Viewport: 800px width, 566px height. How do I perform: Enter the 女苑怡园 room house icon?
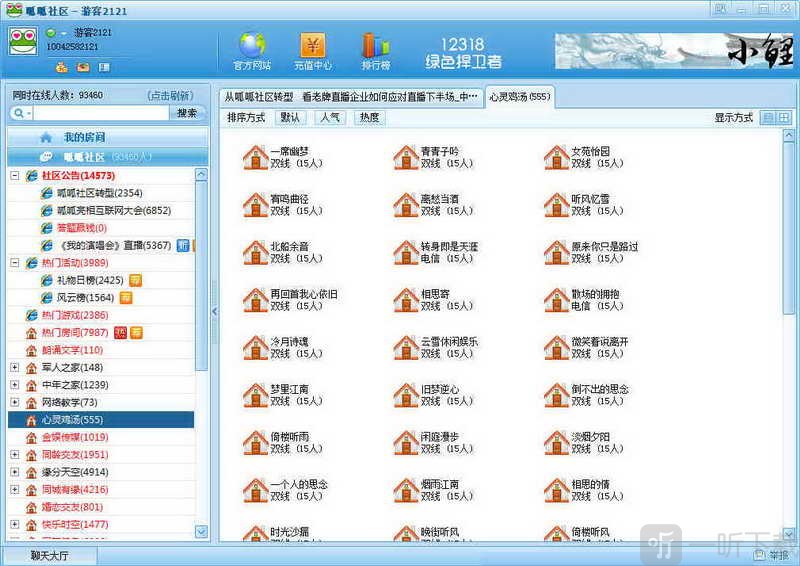coord(557,157)
